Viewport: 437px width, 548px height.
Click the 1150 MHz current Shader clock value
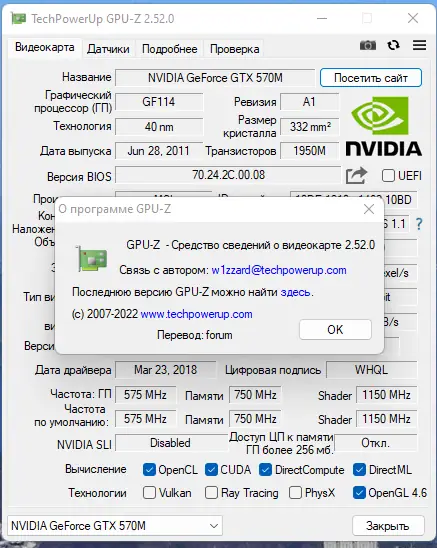[x=386, y=395]
